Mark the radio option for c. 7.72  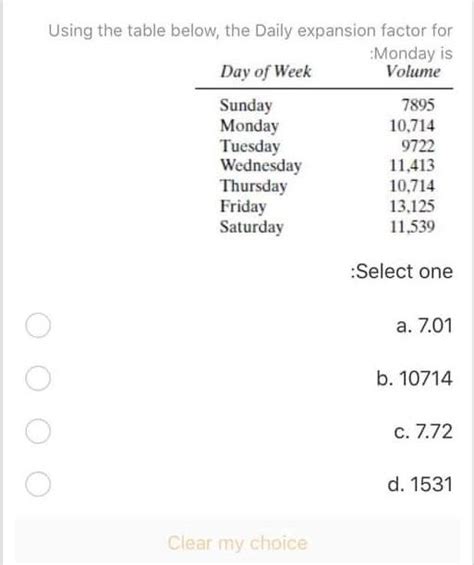tap(38, 431)
